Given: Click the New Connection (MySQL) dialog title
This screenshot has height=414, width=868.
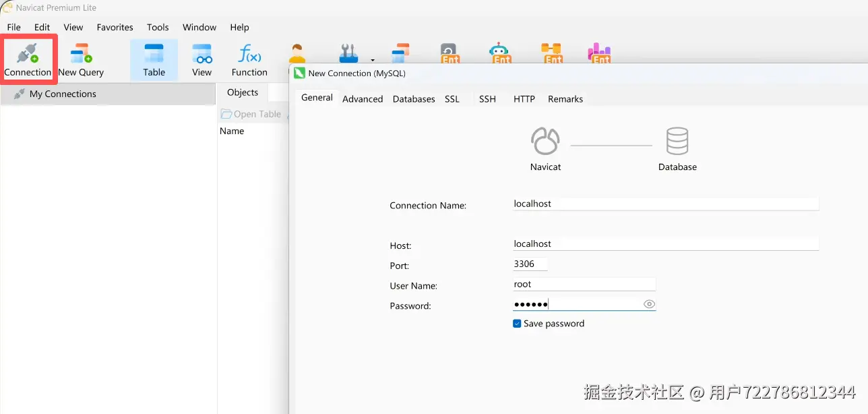Looking at the screenshot, I should pyautogui.click(x=357, y=73).
